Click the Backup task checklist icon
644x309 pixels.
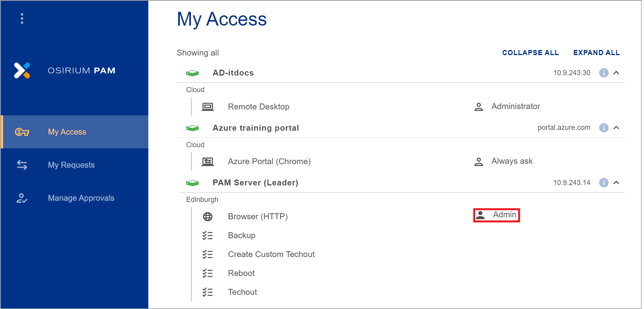click(x=208, y=235)
